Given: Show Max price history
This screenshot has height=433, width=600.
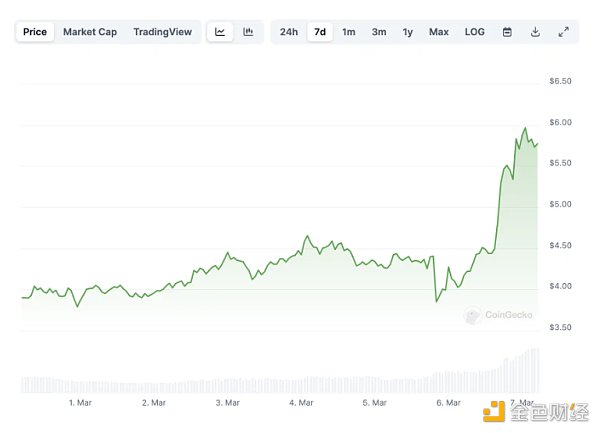Looking at the screenshot, I should tap(439, 32).
